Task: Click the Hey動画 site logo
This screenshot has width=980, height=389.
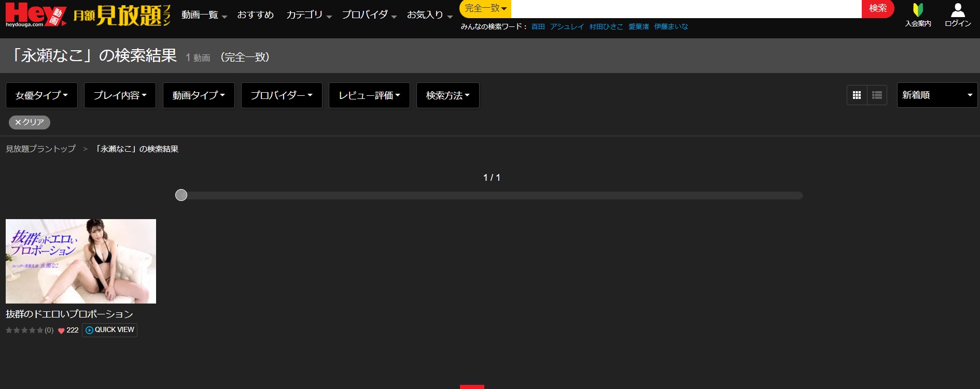Action: click(36, 15)
